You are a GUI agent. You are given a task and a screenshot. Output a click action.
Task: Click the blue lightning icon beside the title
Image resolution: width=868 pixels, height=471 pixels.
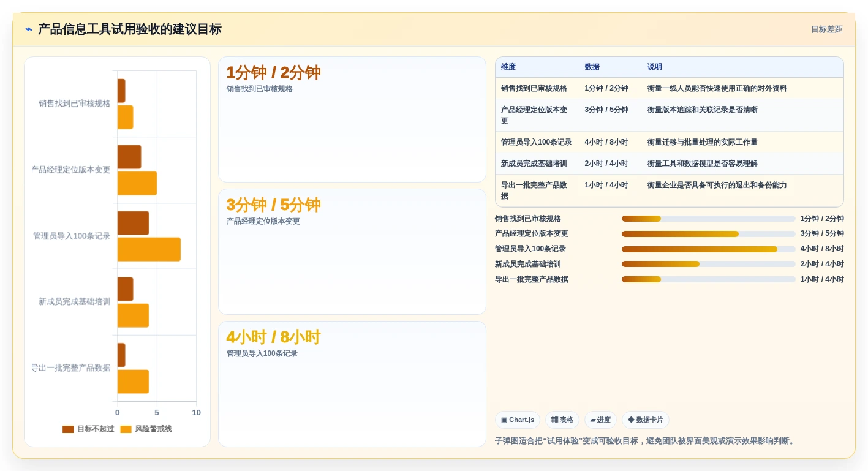click(x=29, y=29)
